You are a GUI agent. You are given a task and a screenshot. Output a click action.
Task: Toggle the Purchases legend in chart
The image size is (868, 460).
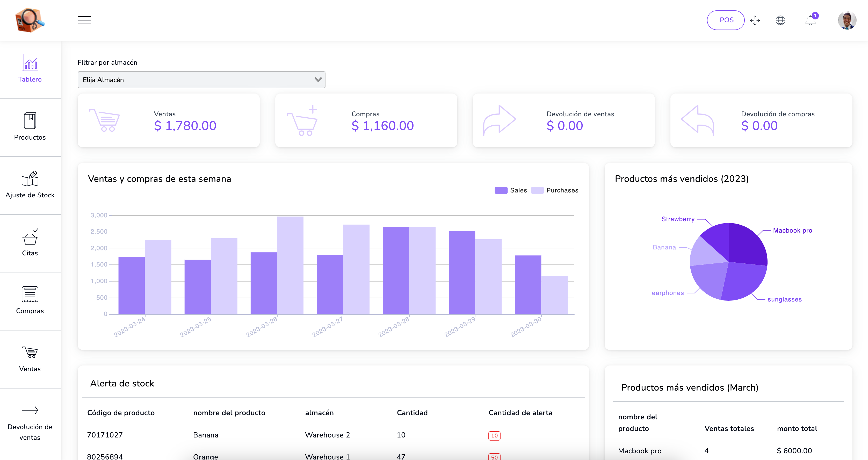click(x=555, y=190)
